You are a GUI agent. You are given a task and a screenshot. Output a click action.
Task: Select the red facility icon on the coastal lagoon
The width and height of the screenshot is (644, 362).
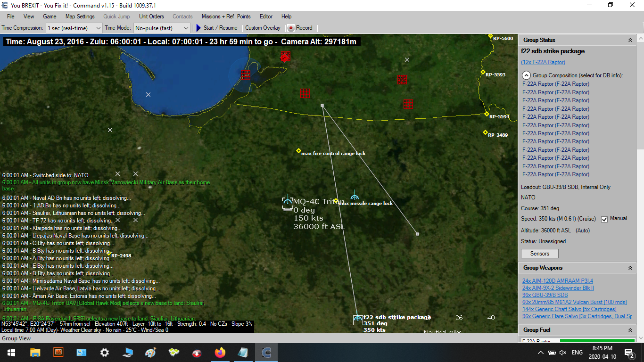click(246, 75)
